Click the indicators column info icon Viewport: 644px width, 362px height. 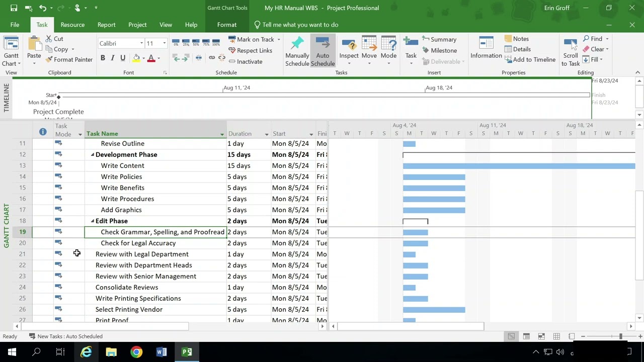pyautogui.click(x=43, y=132)
